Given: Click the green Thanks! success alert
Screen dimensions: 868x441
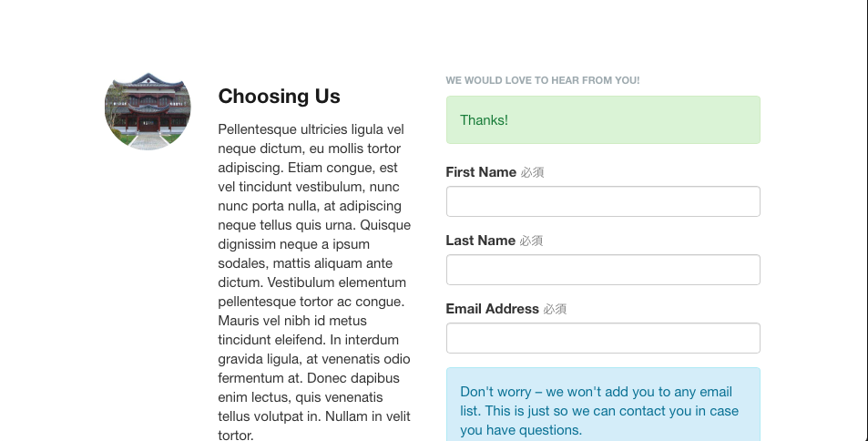Looking at the screenshot, I should pos(603,119).
